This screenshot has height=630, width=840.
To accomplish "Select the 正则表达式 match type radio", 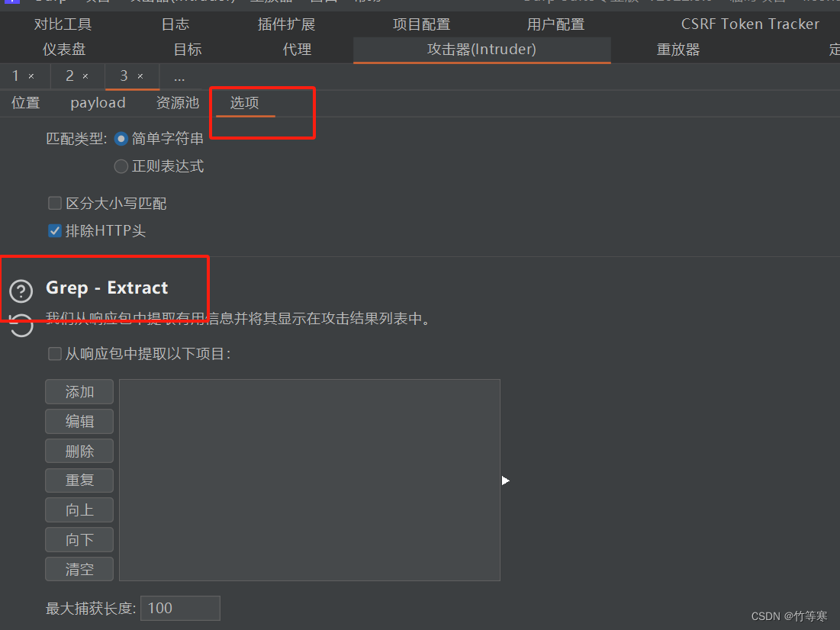I will (x=121, y=166).
